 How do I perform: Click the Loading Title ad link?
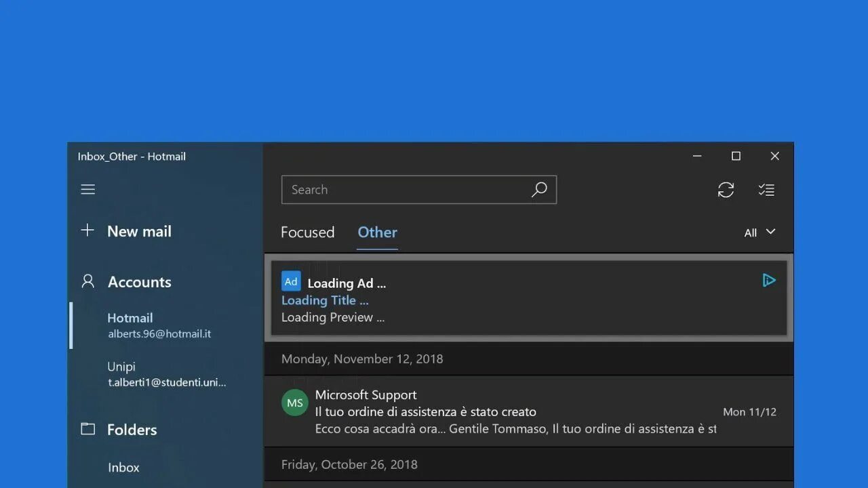[325, 300]
